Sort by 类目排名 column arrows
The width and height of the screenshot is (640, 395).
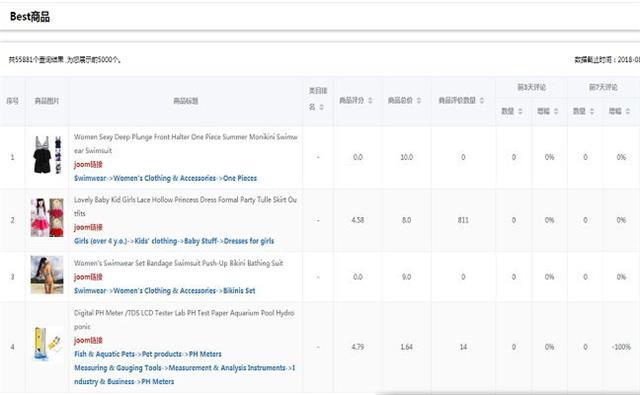tap(321, 107)
